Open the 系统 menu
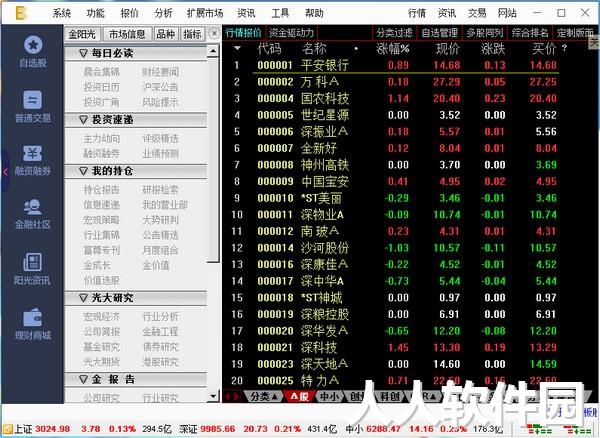This screenshot has width=600, height=438. (x=62, y=13)
